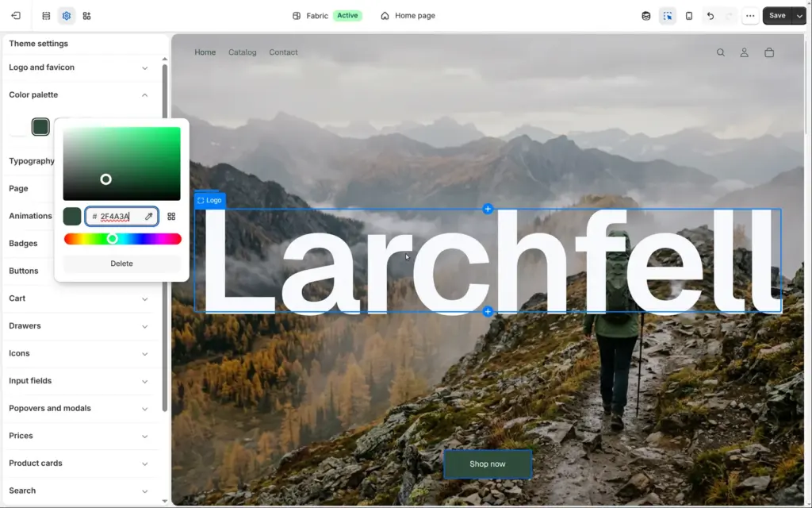Add section below the Logo block

pos(488,311)
